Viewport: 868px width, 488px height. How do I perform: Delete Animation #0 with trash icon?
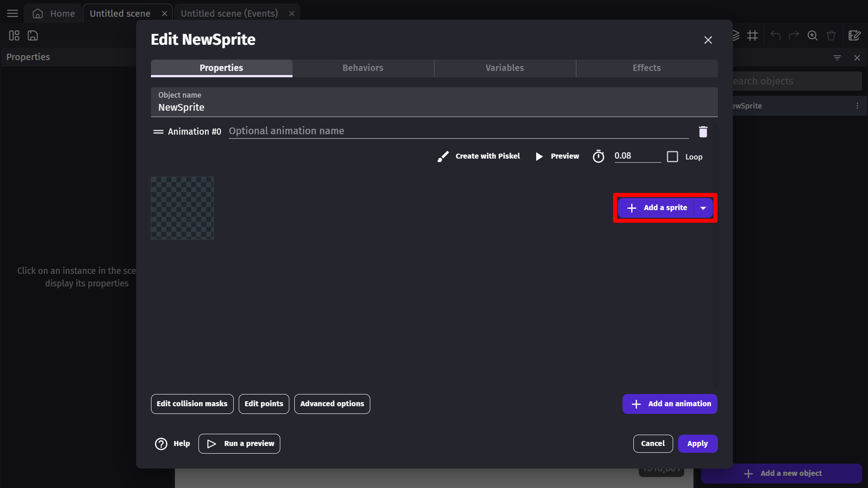tap(703, 131)
